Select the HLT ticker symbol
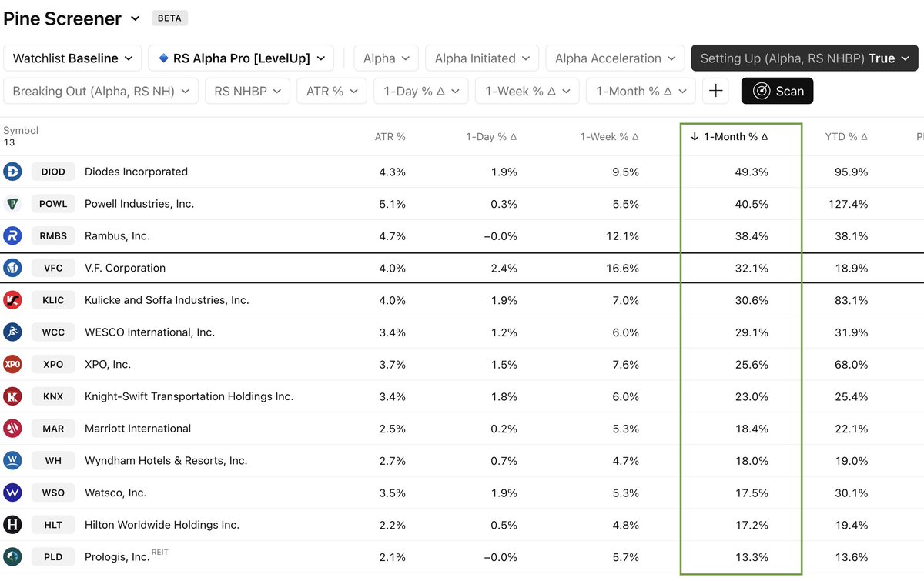This screenshot has width=924, height=581. 53,525
